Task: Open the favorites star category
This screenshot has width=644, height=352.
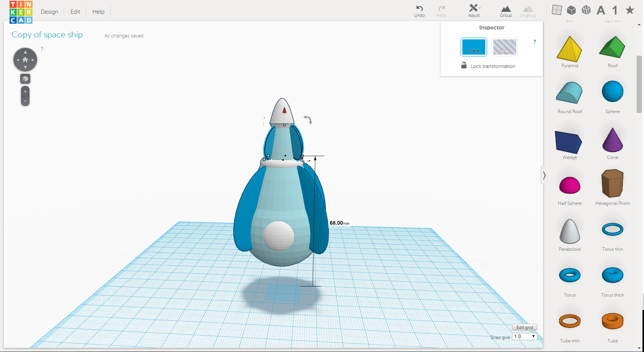Action: pyautogui.click(x=629, y=10)
